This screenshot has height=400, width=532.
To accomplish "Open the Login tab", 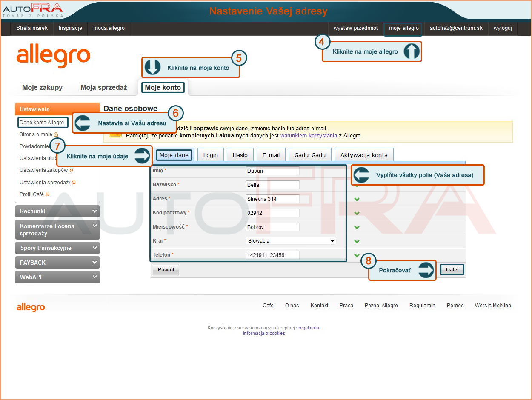I will (210, 155).
